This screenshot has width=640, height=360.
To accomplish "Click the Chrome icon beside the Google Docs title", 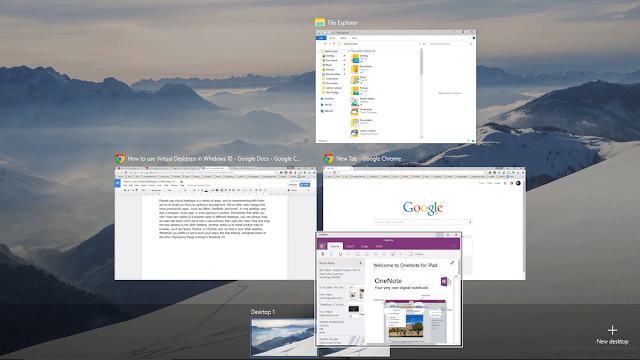I will coord(120,158).
